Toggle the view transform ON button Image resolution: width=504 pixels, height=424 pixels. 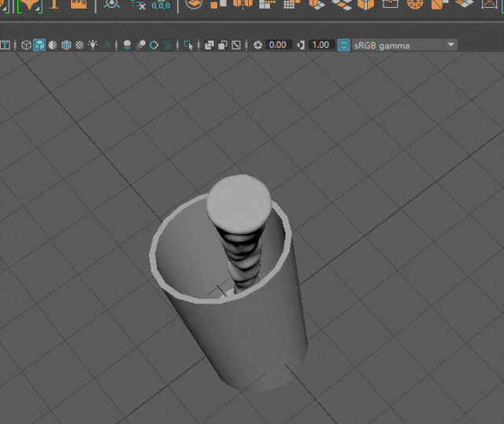coord(343,45)
